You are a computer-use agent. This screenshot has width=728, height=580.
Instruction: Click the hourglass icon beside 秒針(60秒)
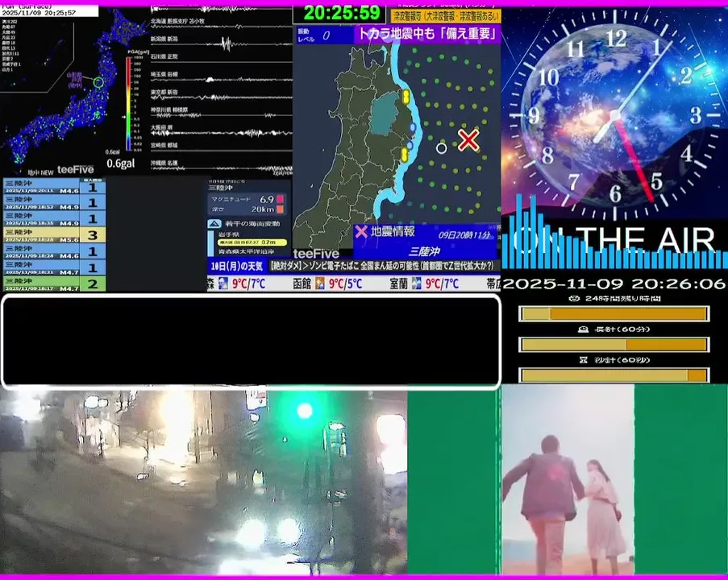(x=584, y=360)
